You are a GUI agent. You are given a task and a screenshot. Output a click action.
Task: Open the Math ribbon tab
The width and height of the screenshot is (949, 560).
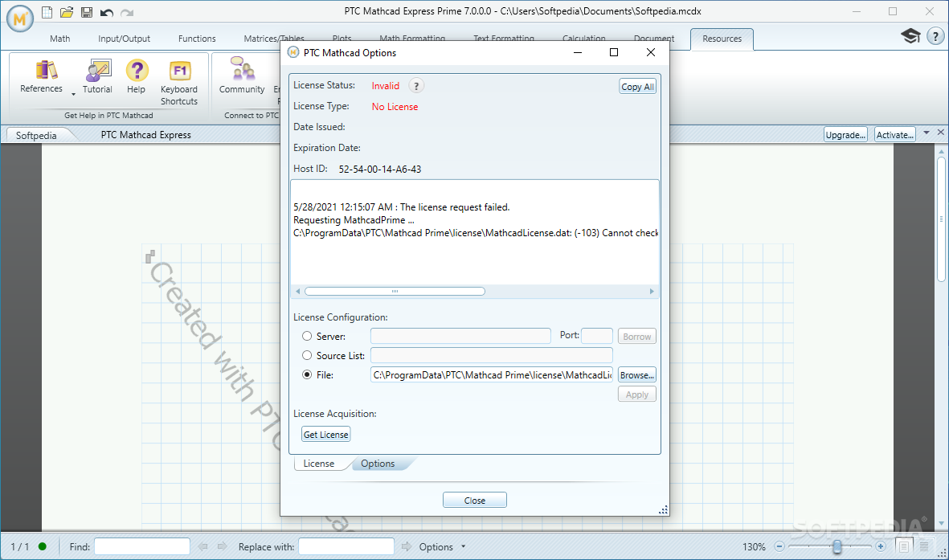click(60, 39)
